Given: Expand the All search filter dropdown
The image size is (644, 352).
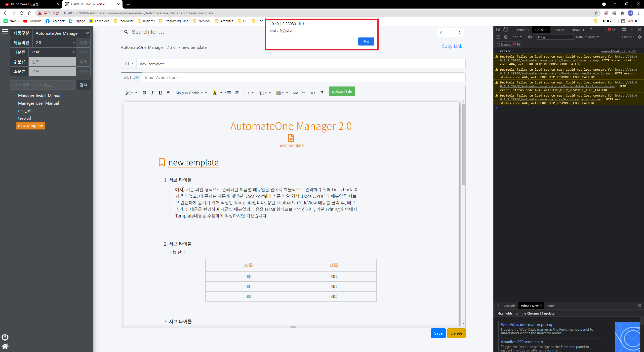Looking at the screenshot, I should coord(450,32).
